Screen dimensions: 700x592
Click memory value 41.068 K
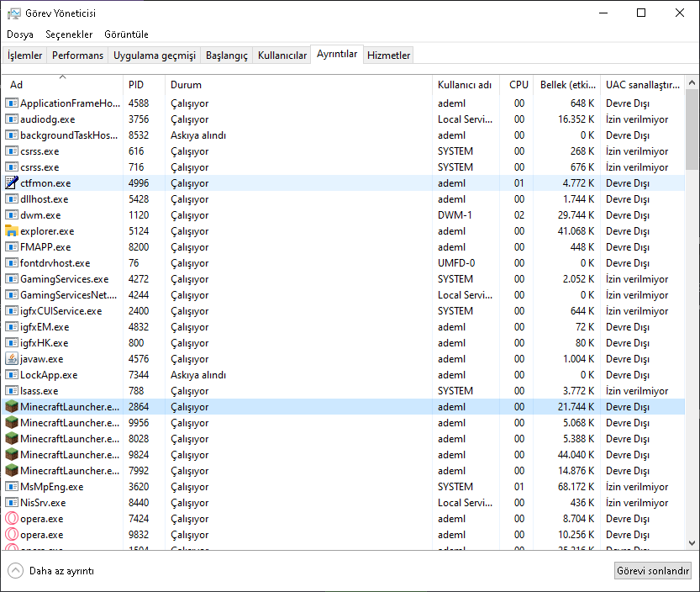pyautogui.click(x=576, y=231)
